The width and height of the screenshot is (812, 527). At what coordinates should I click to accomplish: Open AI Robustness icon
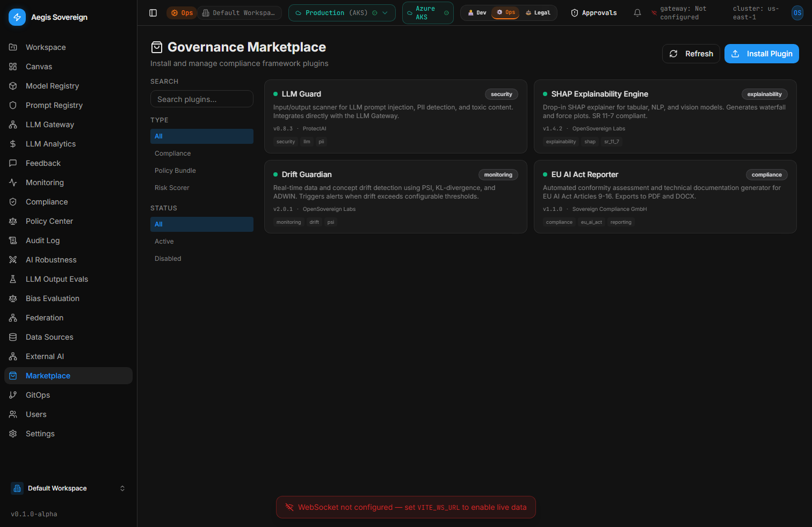(x=13, y=260)
